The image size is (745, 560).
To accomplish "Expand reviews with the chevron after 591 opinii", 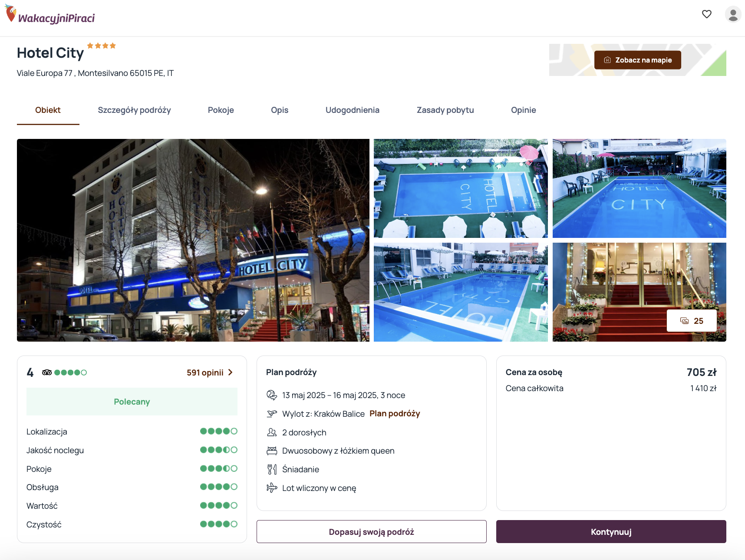I will (231, 372).
